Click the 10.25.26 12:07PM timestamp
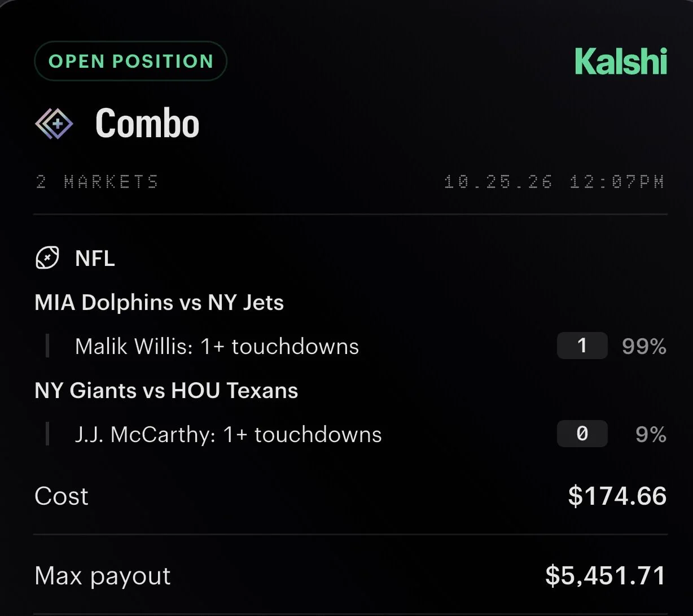This screenshot has width=693, height=616. coord(554,182)
